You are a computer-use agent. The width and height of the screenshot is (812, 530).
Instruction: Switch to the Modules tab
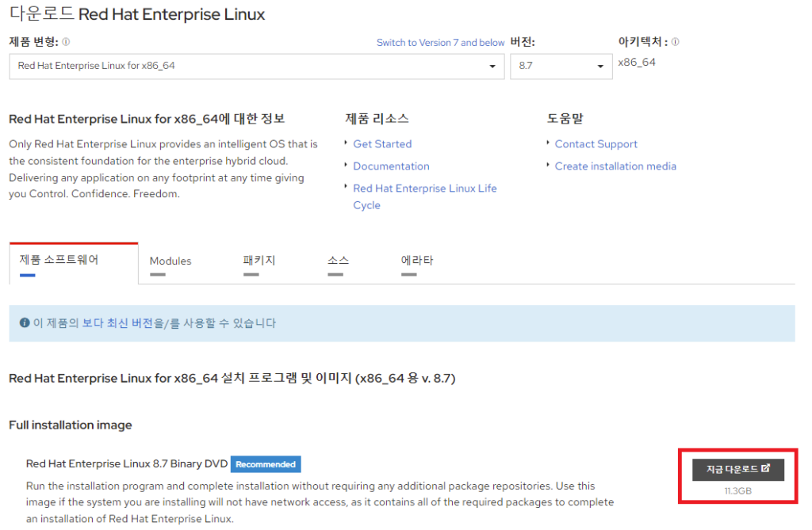pos(170,263)
